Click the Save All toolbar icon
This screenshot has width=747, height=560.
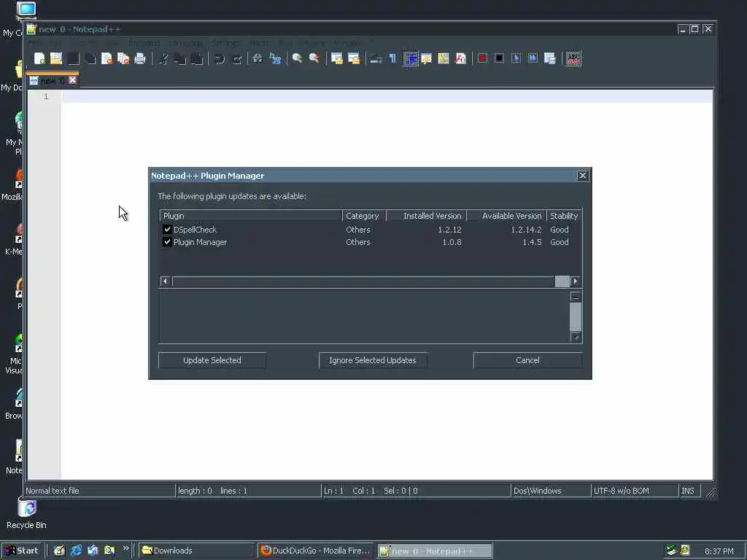90,58
